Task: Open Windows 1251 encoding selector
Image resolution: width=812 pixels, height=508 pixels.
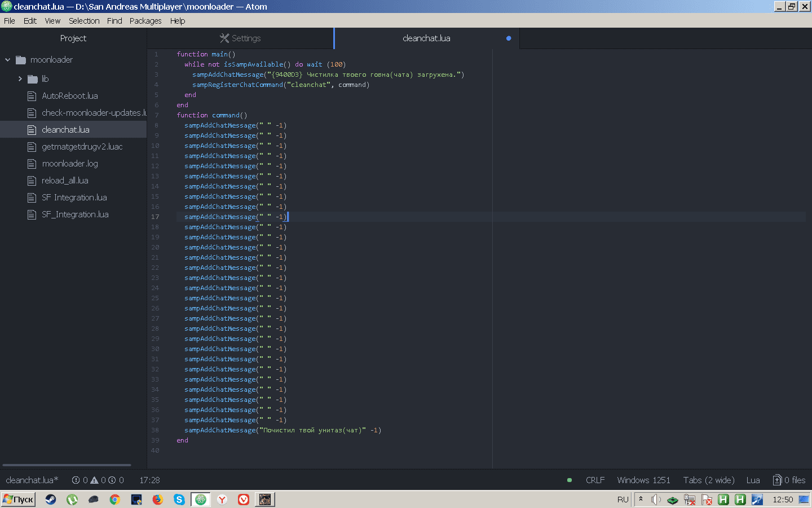Action: (643, 480)
